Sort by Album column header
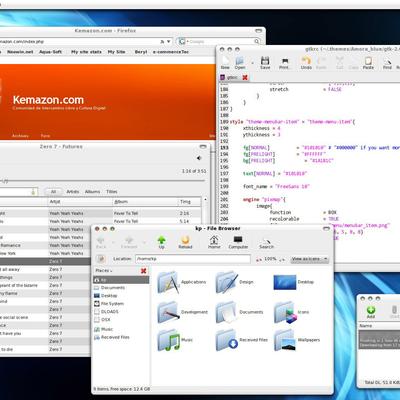The image size is (400, 400). [145, 202]
